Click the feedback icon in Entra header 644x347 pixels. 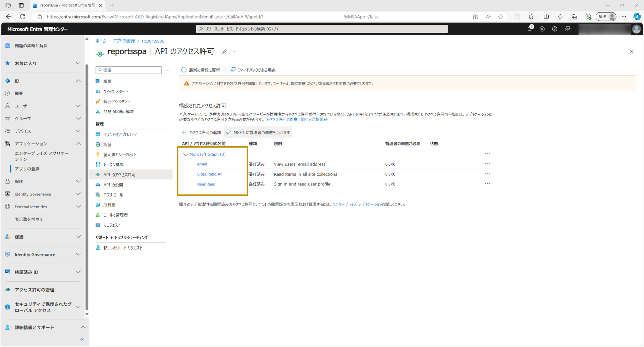(x=567, y=29)
